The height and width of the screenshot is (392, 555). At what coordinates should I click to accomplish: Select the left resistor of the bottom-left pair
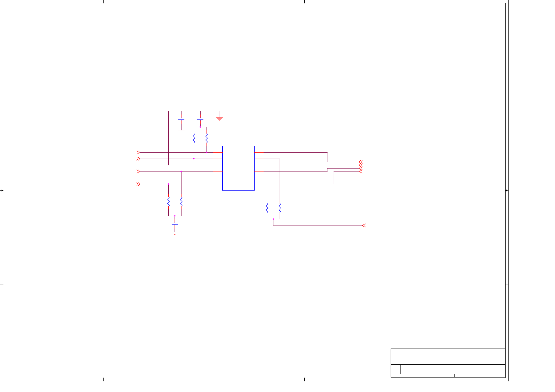click(x=168, y=202)
